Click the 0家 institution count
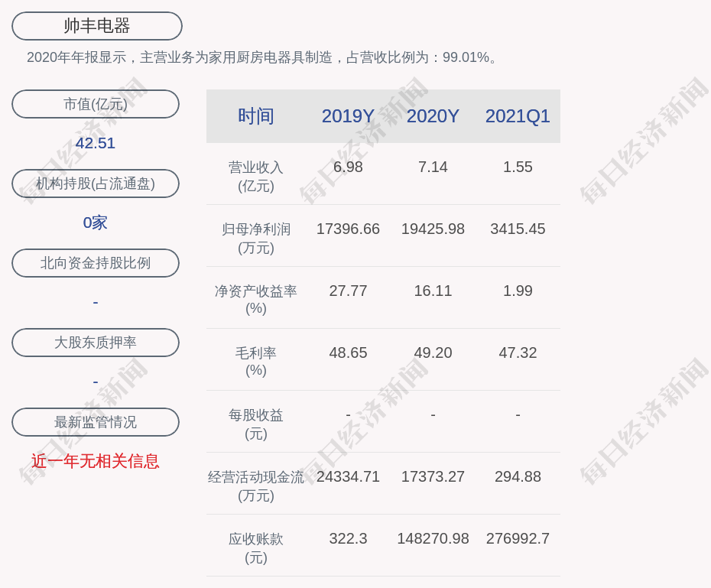Image resolution: width=711 pixels, height=588 pixels. (96, 223)
